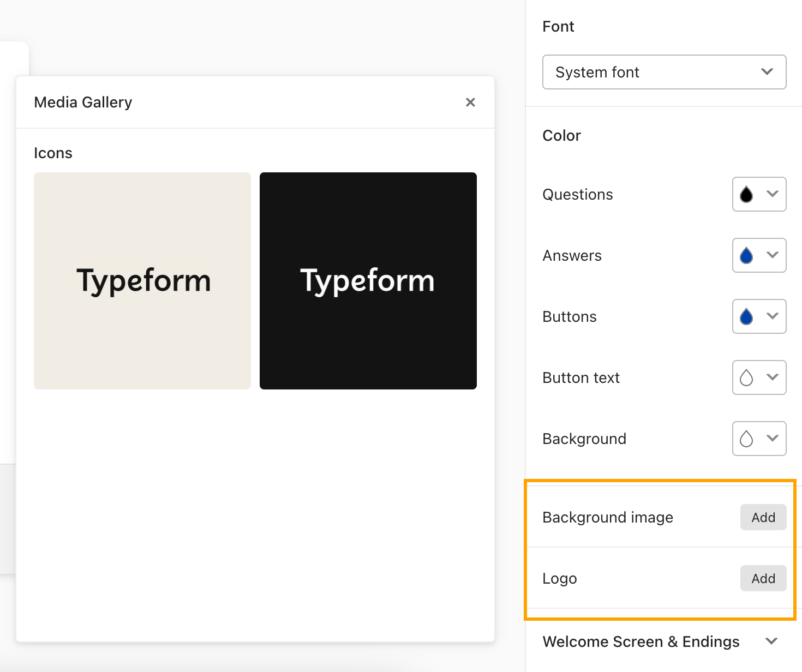Image resolution: width=802 pixels, height=672 pixels.
Task: Click the Welcome Screen & Endings heading
Action: [x=641, y=641]
